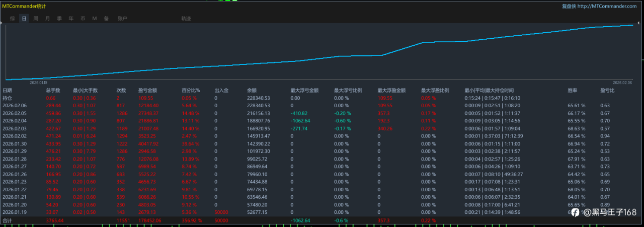Click the profit ratio value 0.94

605,136
